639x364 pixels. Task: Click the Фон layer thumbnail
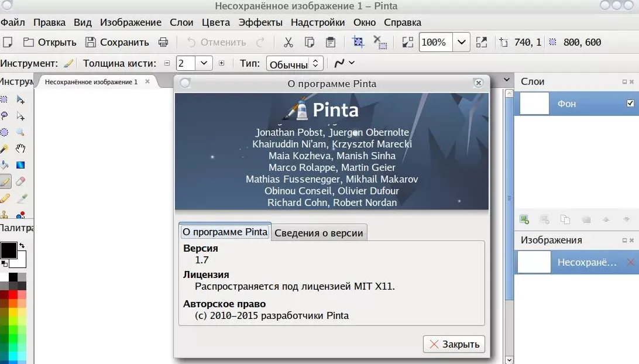pos(534,104)
